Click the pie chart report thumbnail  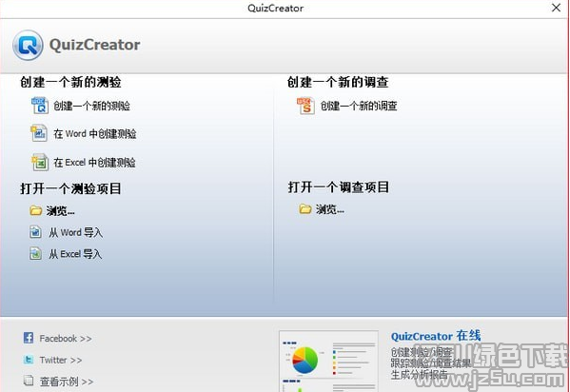click(x=328, y=362)
